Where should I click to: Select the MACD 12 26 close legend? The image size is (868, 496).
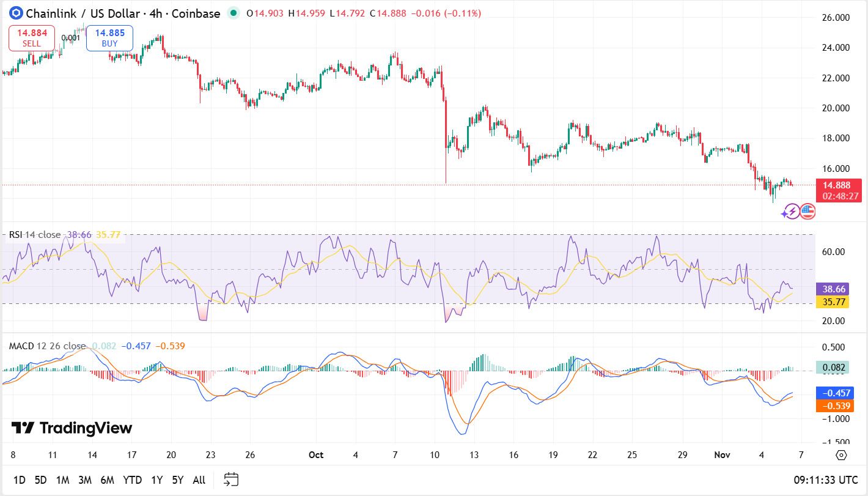point(47,346)
